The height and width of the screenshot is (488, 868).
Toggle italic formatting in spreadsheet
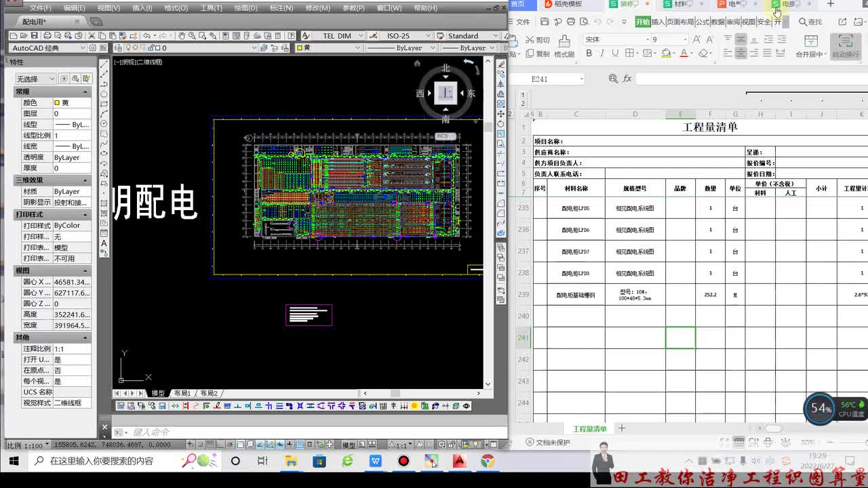[601, 54]
